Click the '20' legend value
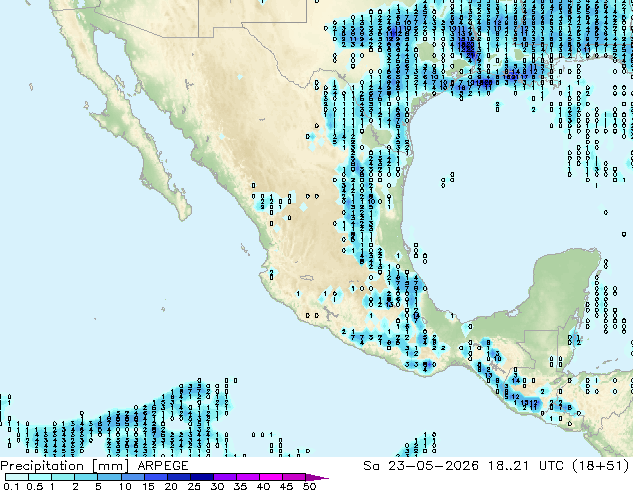Screen dimensions: 634x490 click(x=171, y=486)
